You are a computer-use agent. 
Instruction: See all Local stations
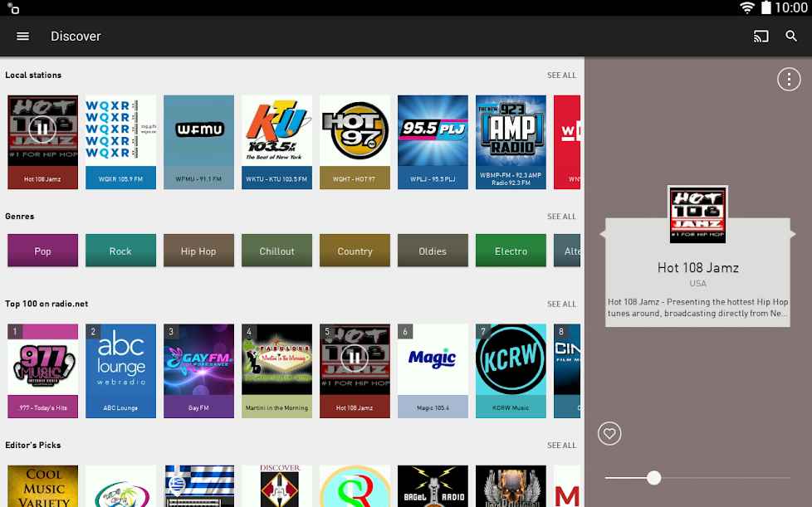[x=562, y=76]
